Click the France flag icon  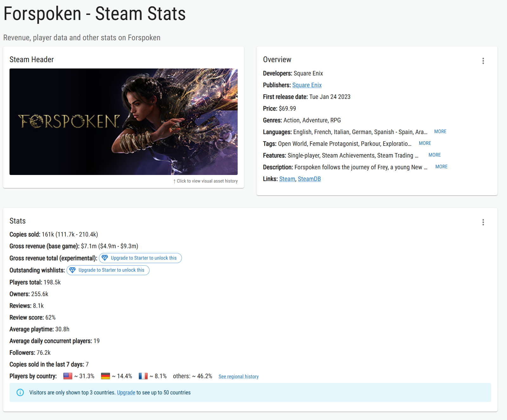[x=143, y=376]
